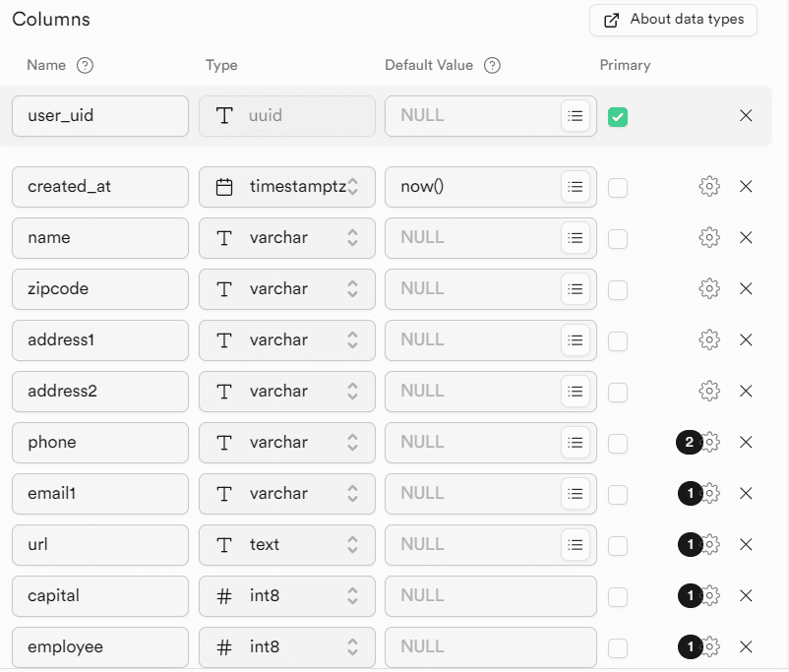Uncheck the primary key checkbox for user_uid
This screenshot has height=672, width=789.
[618, 117]
